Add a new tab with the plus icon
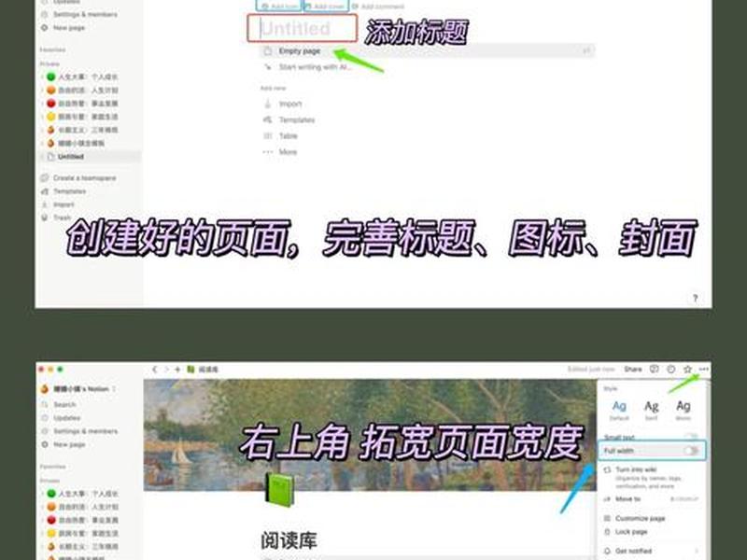The height and width of the screenshot is (560, 747). pos(177,369)
